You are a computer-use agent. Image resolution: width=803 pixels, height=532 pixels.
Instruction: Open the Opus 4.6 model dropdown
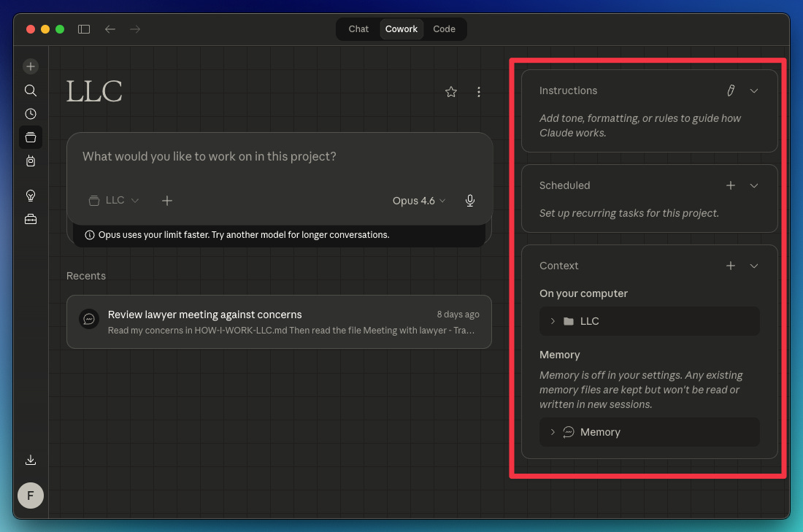point(419,201)
